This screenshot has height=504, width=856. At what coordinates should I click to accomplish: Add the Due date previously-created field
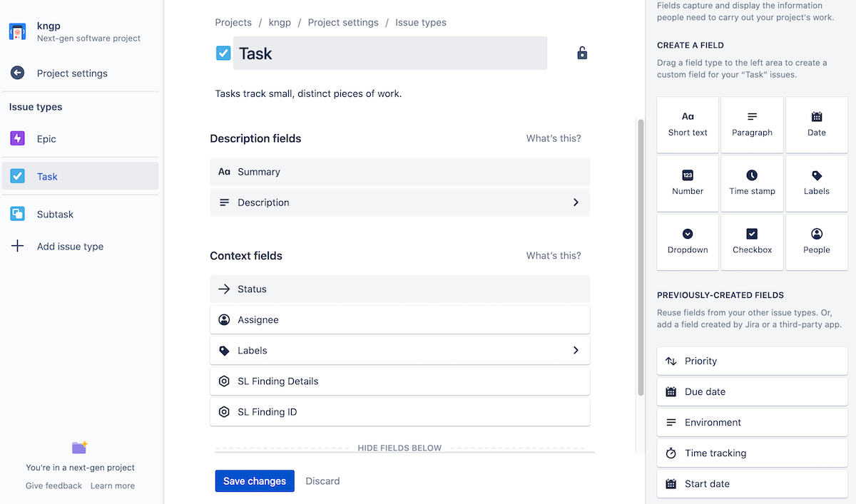point(752,391)
